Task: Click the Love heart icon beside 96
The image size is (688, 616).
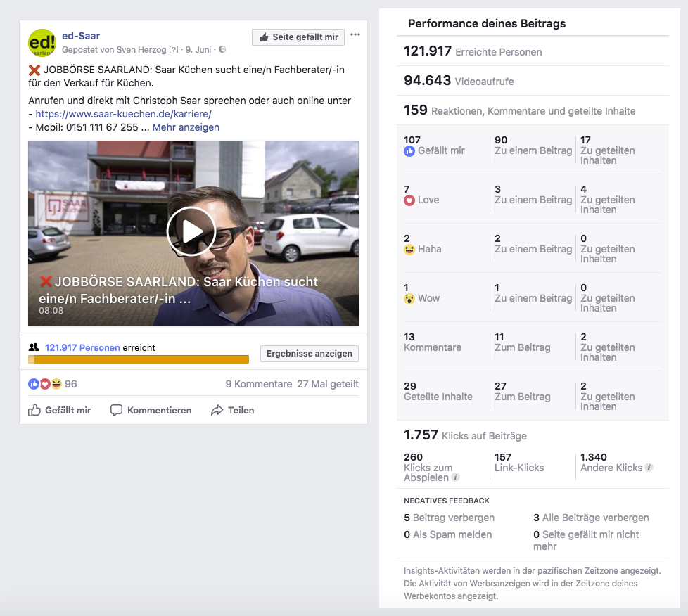Action: [45, 384]
